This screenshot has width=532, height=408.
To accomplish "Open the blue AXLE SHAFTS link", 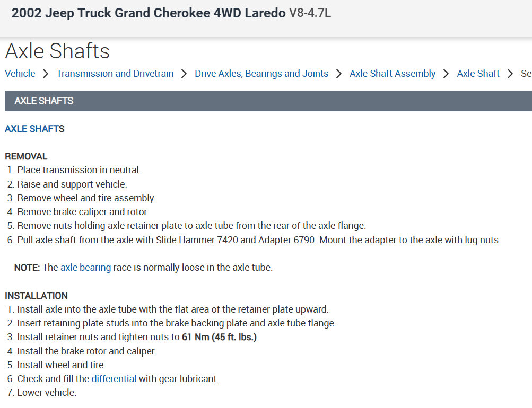I will 34,129.
